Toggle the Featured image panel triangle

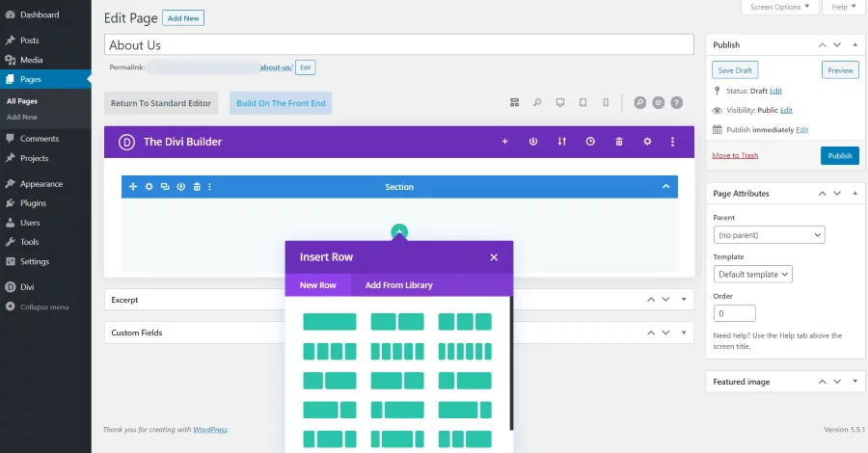855,381
